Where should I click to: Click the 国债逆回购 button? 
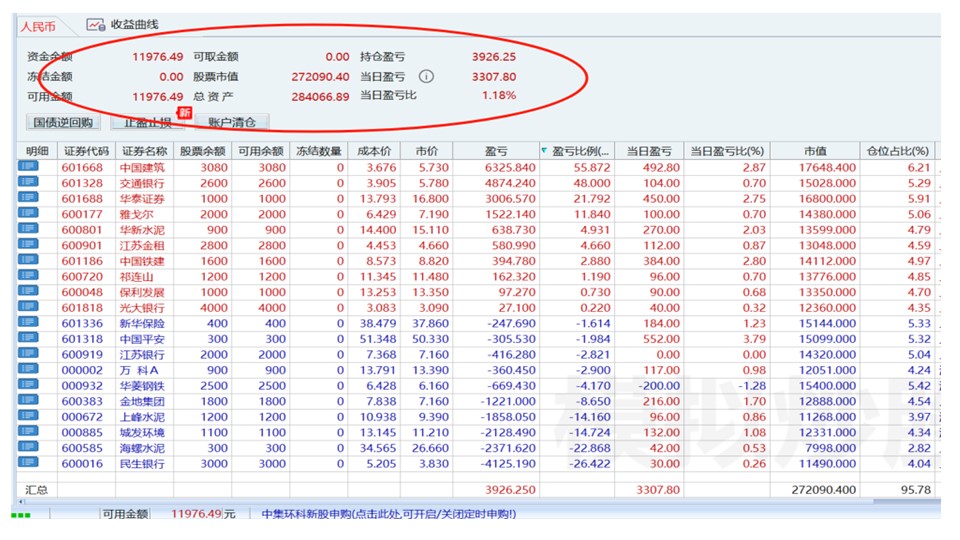tap(63, 122)
